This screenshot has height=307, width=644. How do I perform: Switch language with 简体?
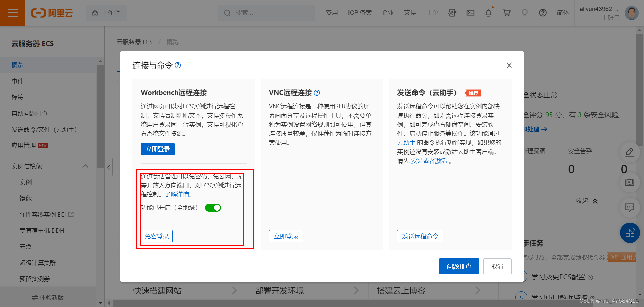tap(563, 13)
